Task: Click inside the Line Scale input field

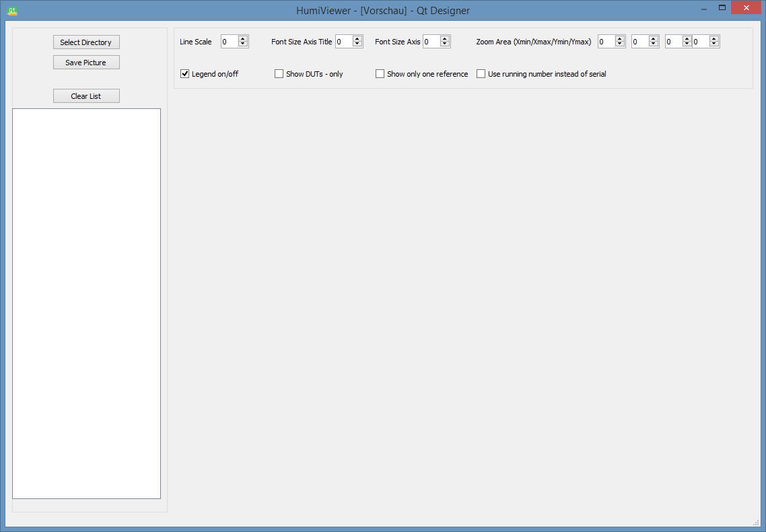Action: [x=230, y=41]
